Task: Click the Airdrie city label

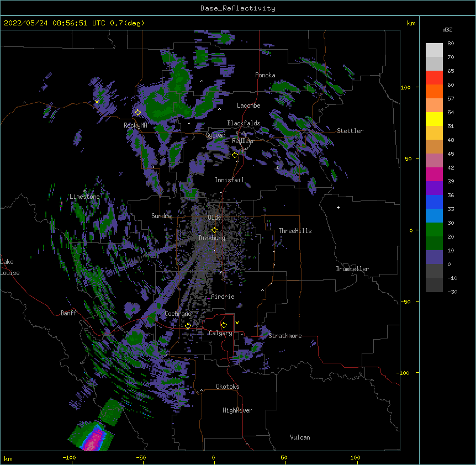Action: pos(223,297)
